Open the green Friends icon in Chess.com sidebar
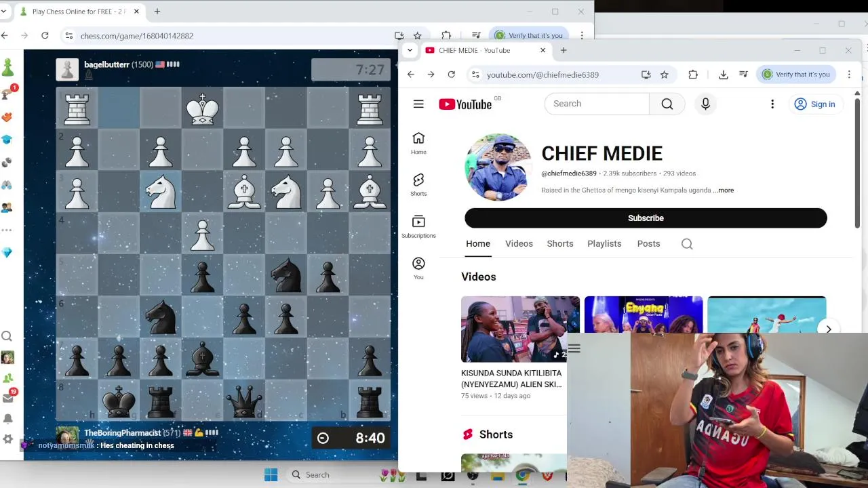 (x=7, y=378)
